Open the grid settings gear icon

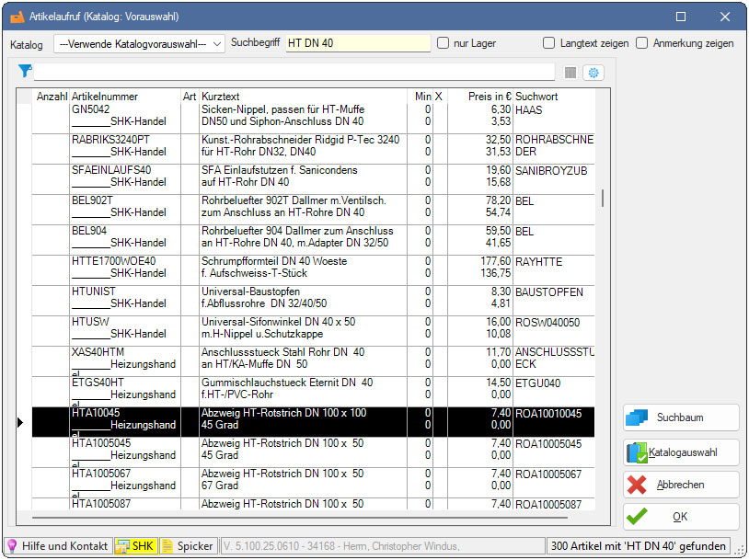coord(593,73)
